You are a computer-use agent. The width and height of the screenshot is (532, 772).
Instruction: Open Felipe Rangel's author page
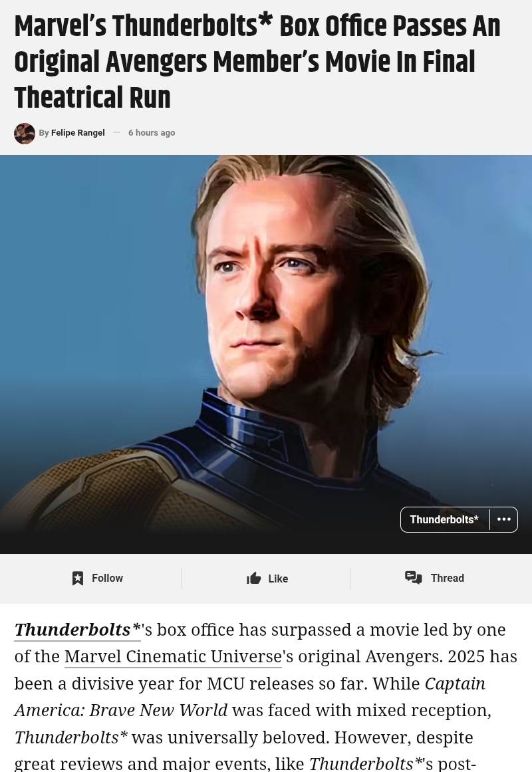pos(78,132)
